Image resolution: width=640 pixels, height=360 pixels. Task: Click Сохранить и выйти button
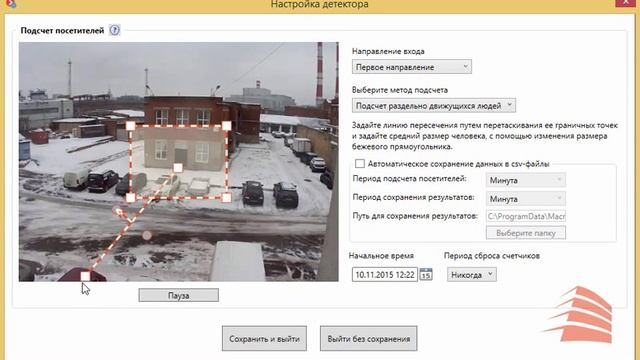(264, 338)
